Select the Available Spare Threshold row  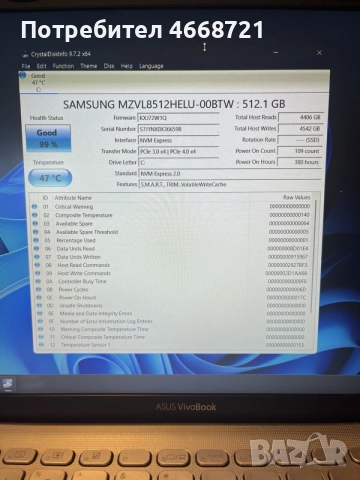pos(172,232)
